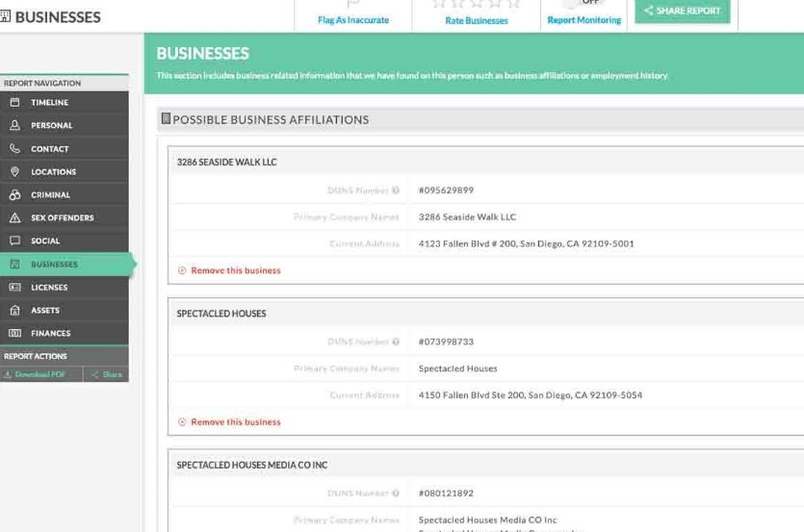The width and height of the screenshot is (804, 532).
Task: Click company name Spectacled Houses Media CO Inc
Action: (x=487, y=519)
